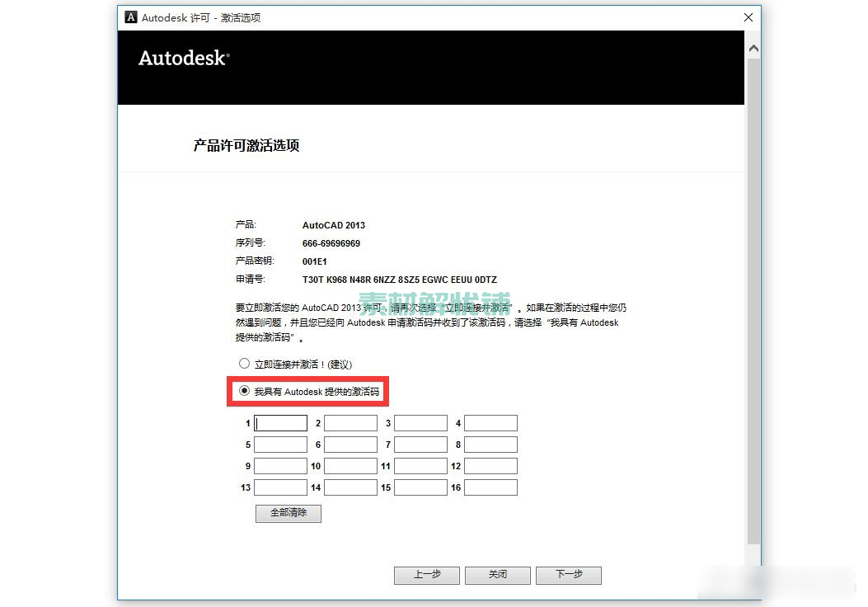Click the 产品许可激活选项 heading
This screenshot has width=868, height=607.
click(246, 146)
